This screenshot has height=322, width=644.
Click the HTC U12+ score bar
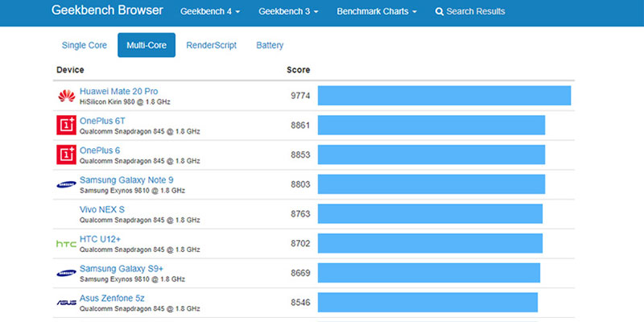430,244
